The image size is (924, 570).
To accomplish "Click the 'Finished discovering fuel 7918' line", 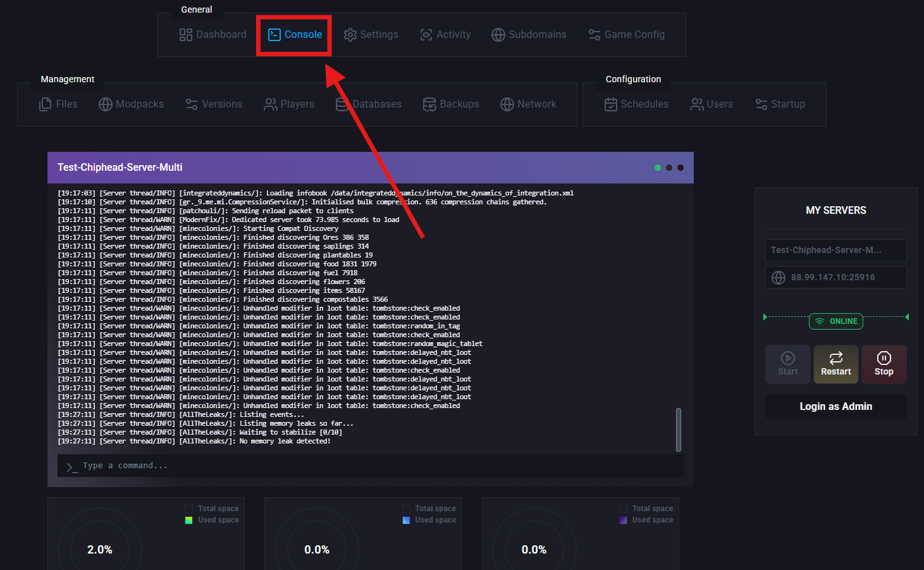I will coord(207,273).
